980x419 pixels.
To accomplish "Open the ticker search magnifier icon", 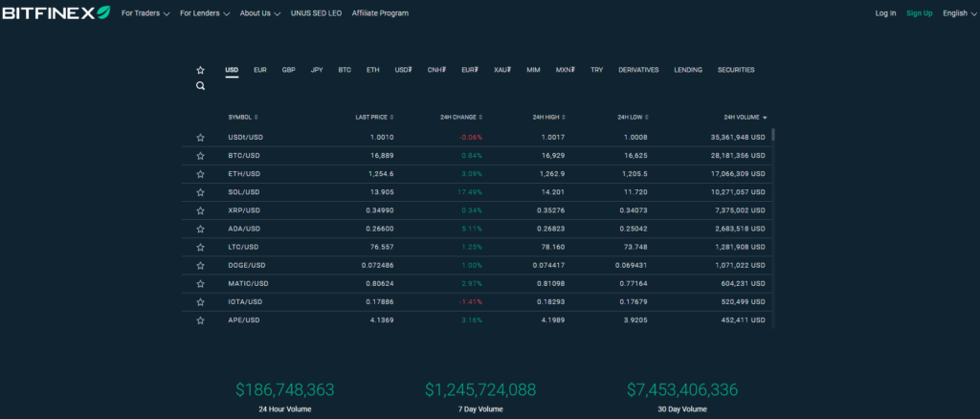I will pyautogui.click(x=200, y=86).
